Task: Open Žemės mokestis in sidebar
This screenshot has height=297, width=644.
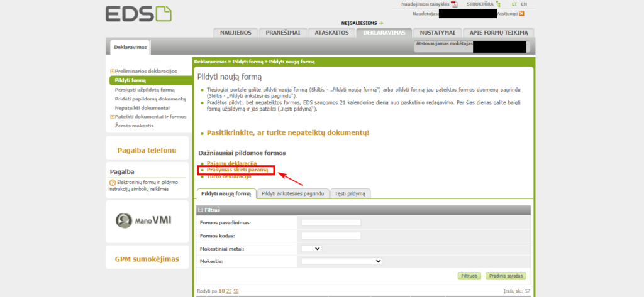Action: tap(135, 126)
